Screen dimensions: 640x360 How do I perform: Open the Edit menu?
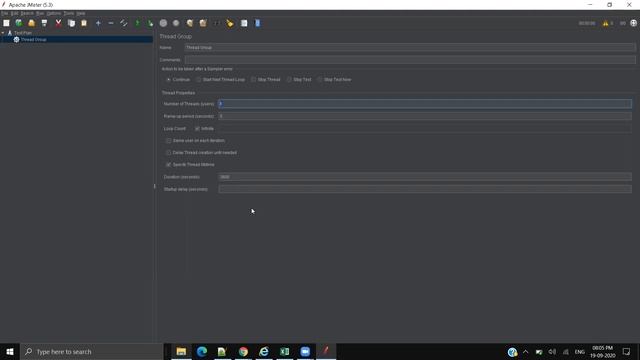pyautogui.click(x=15, y=13)
